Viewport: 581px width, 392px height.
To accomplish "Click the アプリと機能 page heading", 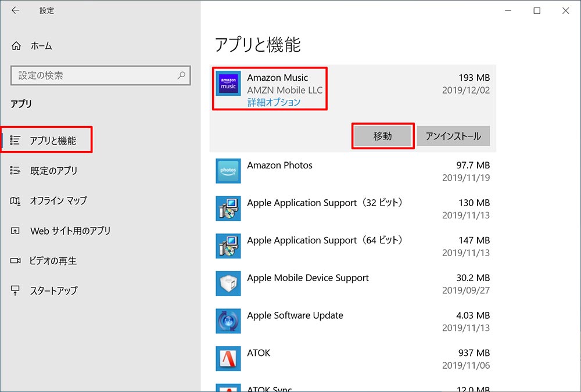I will click(x=258, y=45).
